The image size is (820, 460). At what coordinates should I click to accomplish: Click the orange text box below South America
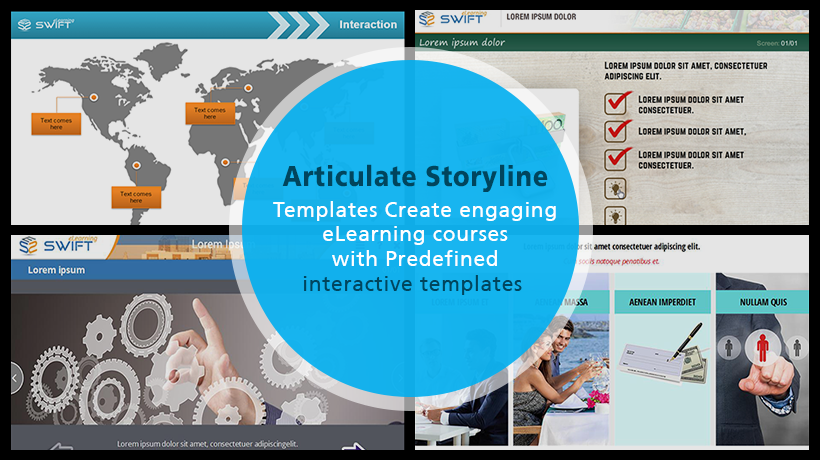pyautogui.click(x=136, y=197)
